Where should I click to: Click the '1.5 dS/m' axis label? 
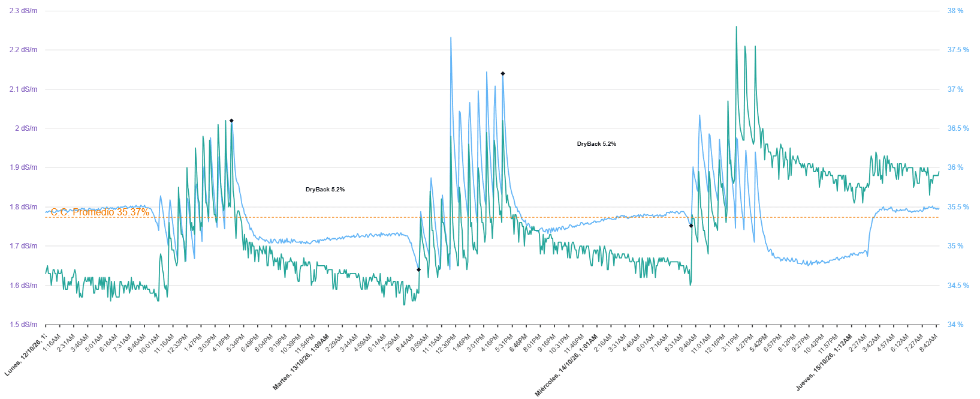coord(23,325)
